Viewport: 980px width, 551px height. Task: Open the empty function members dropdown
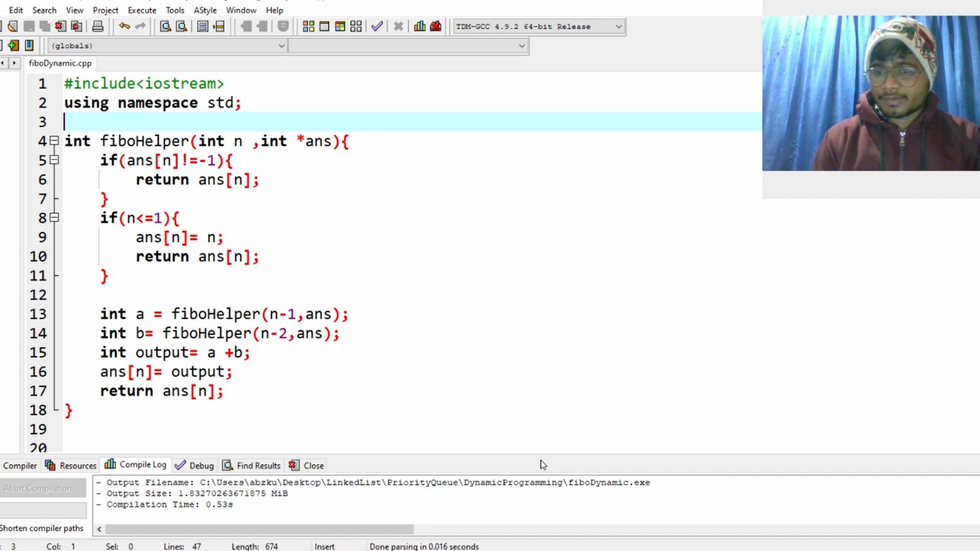(521, 46)
